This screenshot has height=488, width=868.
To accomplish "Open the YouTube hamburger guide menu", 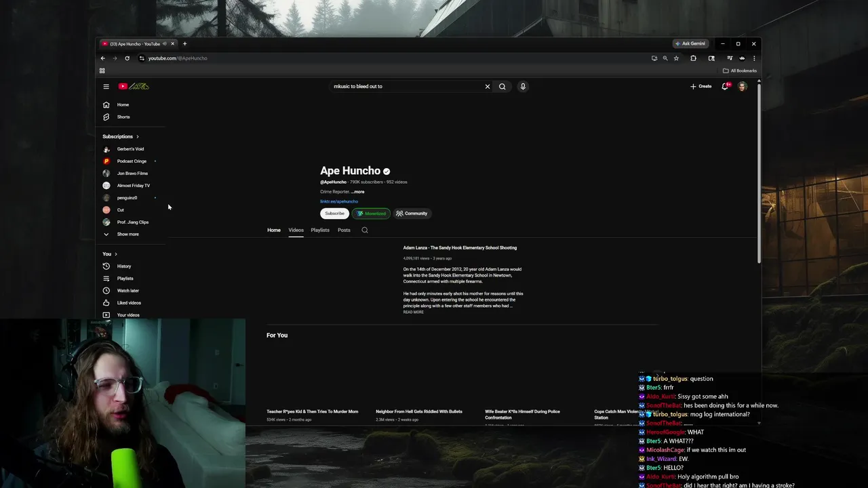I will pos(106,87).
